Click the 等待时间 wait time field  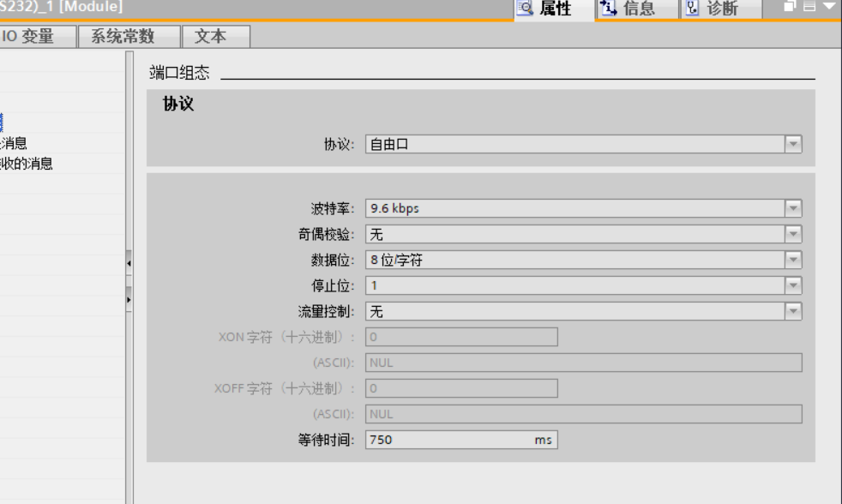446,440
